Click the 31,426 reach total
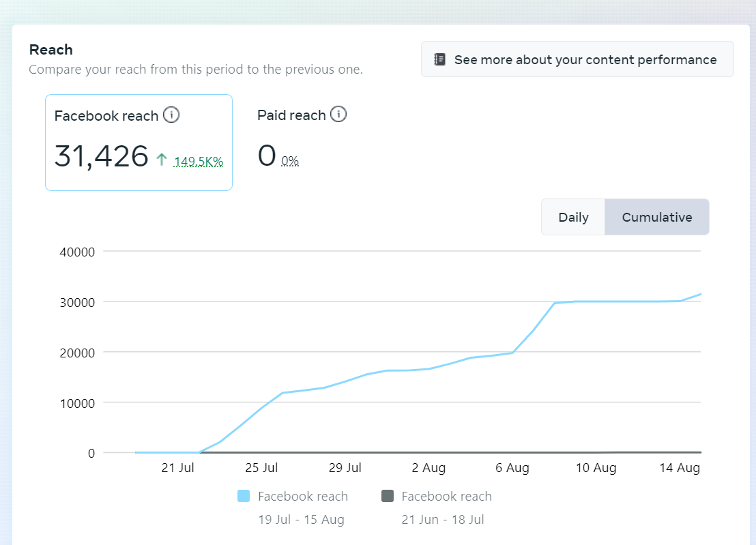 (101, 156)
